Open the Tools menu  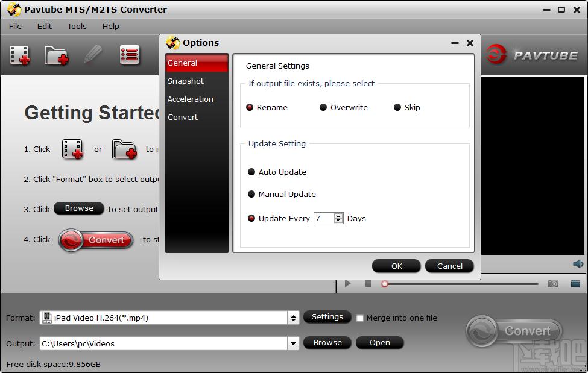point(77,27)
